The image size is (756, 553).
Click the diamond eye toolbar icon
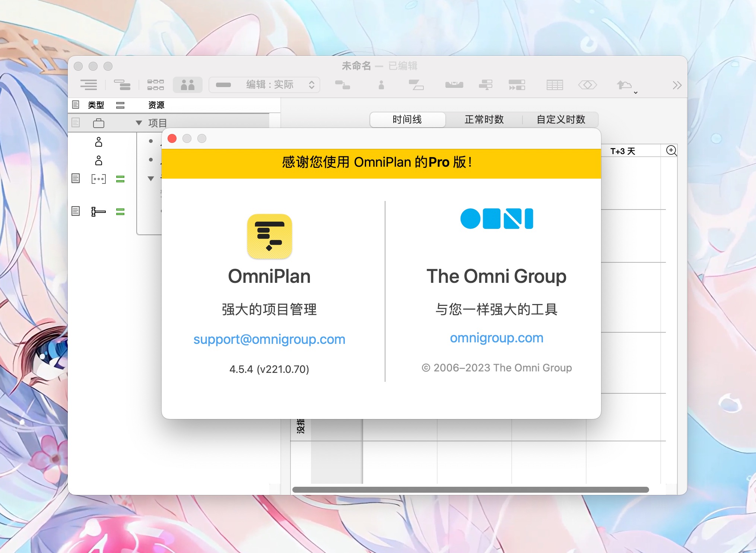(587, 85)
